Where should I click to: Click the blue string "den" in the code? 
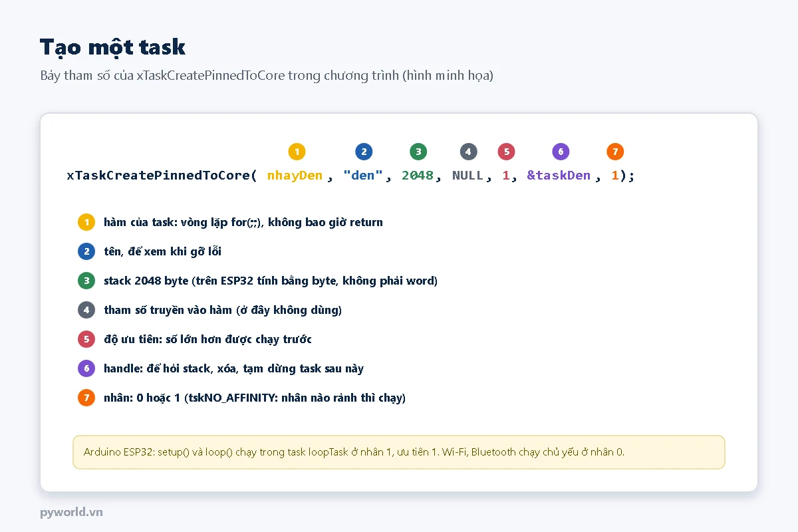(x=363, y=176)
